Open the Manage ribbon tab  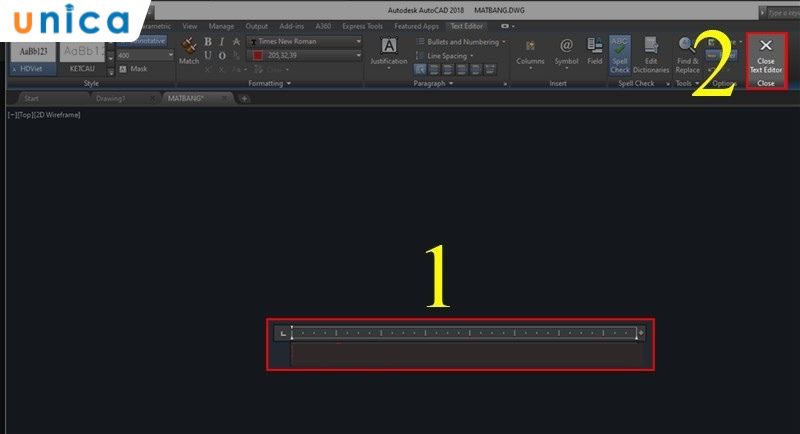click(x=221, y=26)
